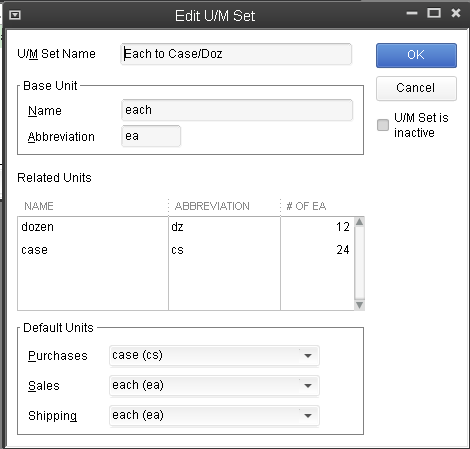470x449 pixels.
Task: Select the case row name cell
Action: coord(93,250)
